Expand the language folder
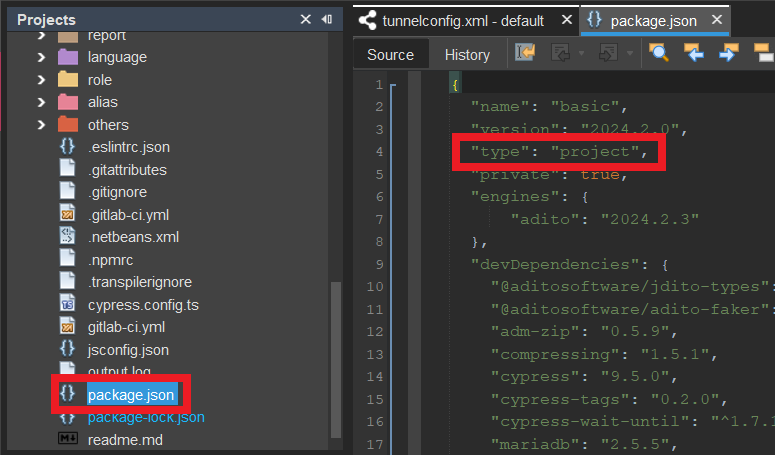This screenshot has width=775, height=455. tap(41, 57)
